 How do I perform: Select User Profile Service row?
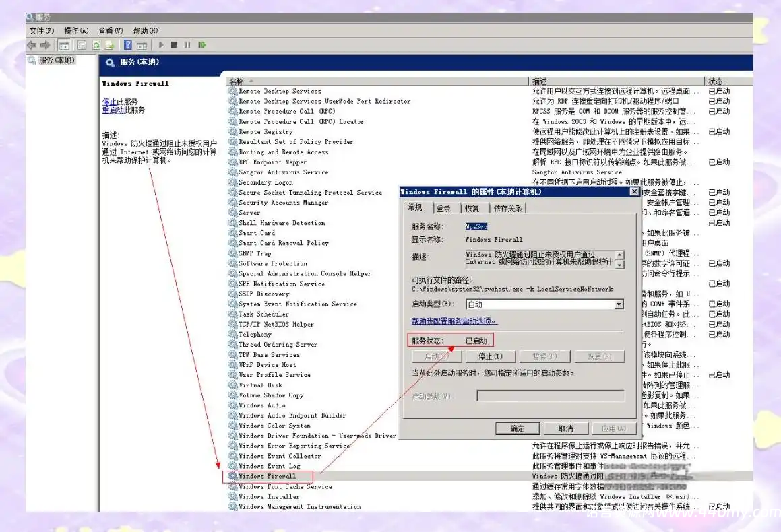coord(274,374)
